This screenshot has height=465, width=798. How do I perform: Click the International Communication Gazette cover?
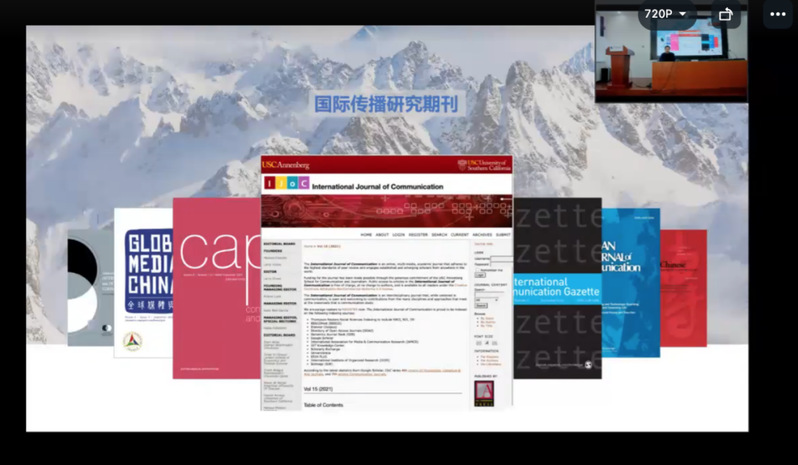point(557,288)
